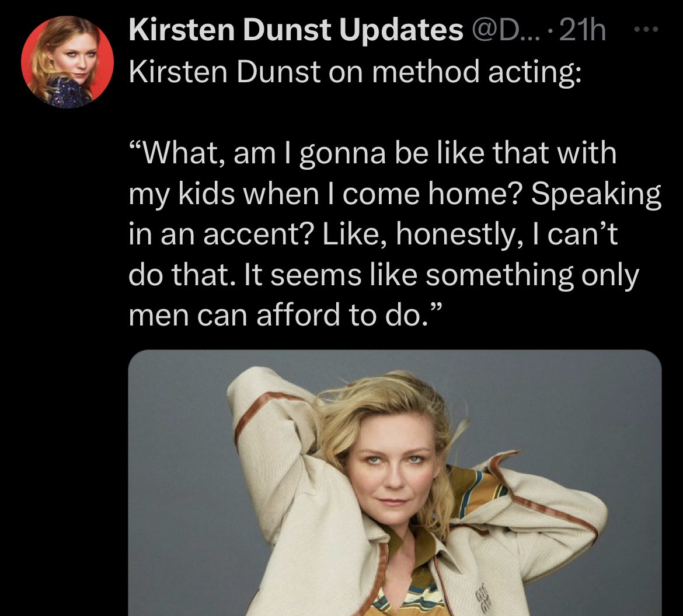Click the Kirsten Dunst Updates display name

coord(296,30)
